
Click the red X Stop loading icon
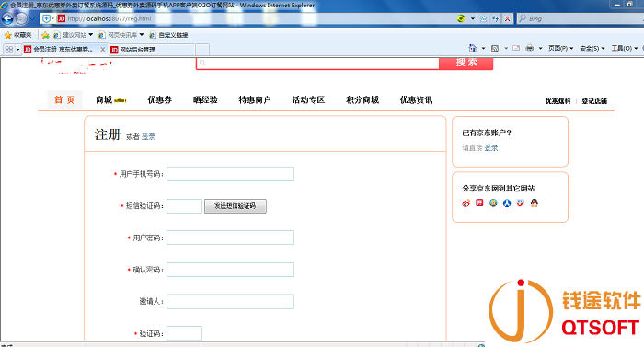coord(508,18)
